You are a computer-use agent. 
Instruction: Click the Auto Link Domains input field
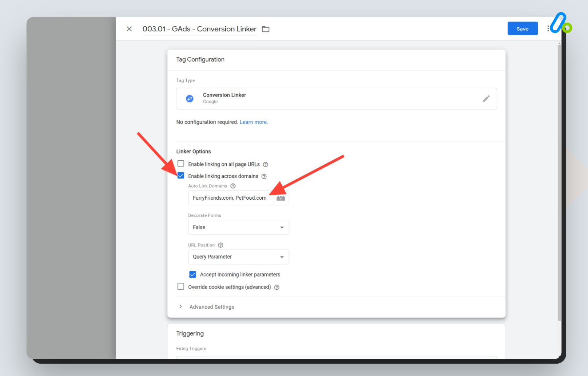pos(231,198)
